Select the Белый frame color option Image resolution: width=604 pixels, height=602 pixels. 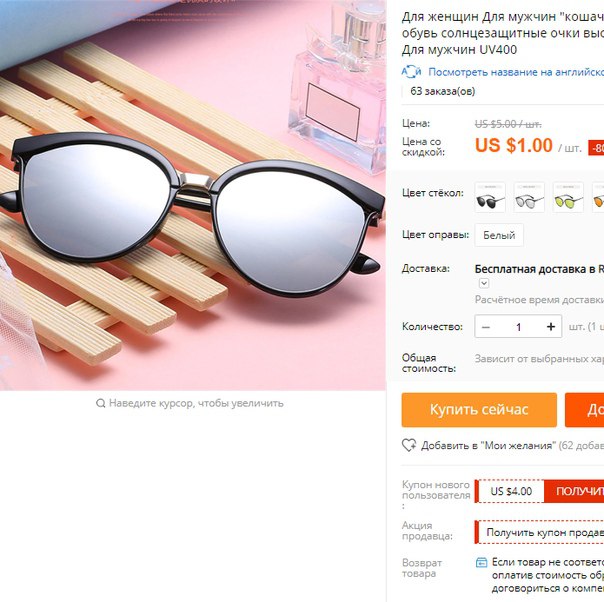[x=499, y=235]
